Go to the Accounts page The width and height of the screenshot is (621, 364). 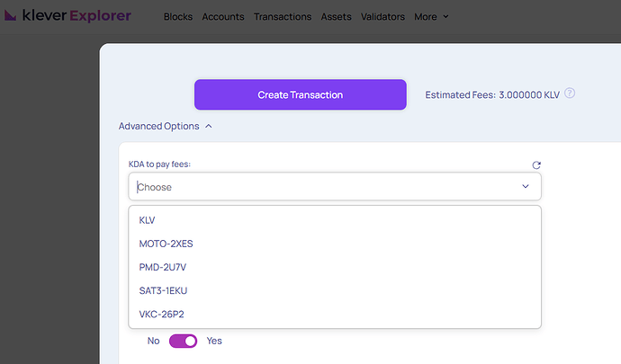pos(223,16)
